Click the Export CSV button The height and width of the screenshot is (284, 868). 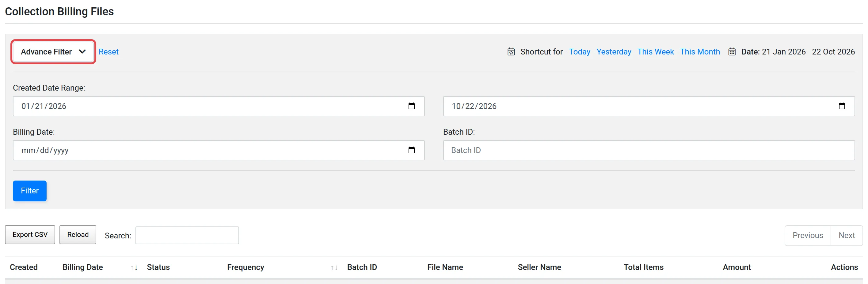[x=30, y=234]
